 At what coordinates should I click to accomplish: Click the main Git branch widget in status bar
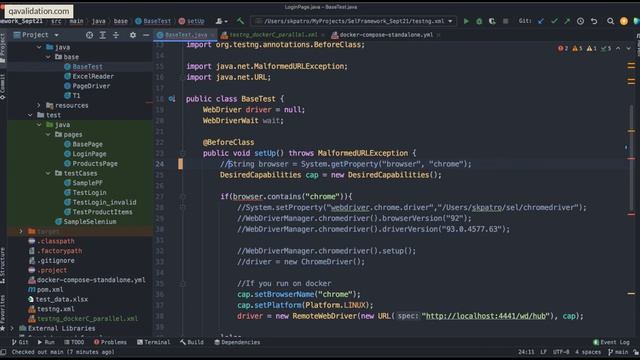(618, 352)
